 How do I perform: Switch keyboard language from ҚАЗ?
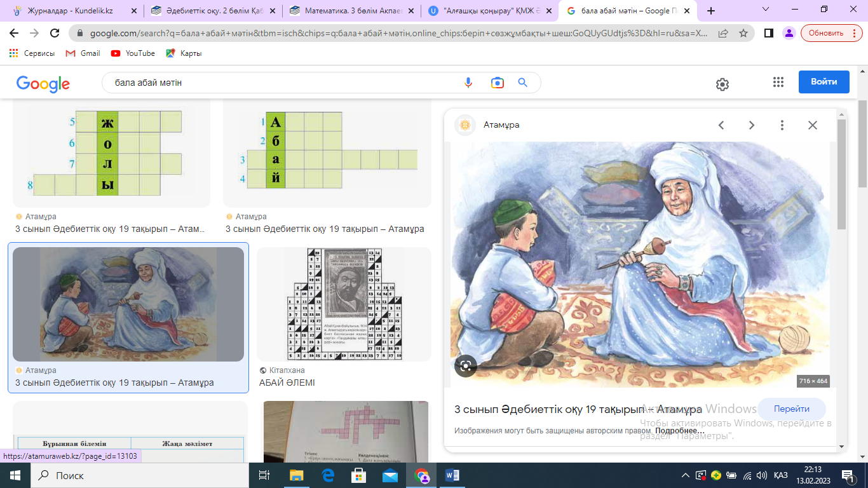[x=781, y=475]
